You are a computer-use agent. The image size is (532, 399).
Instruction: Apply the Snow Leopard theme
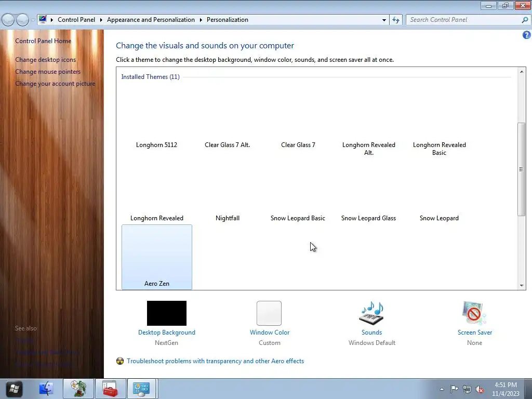coord(440,191)
